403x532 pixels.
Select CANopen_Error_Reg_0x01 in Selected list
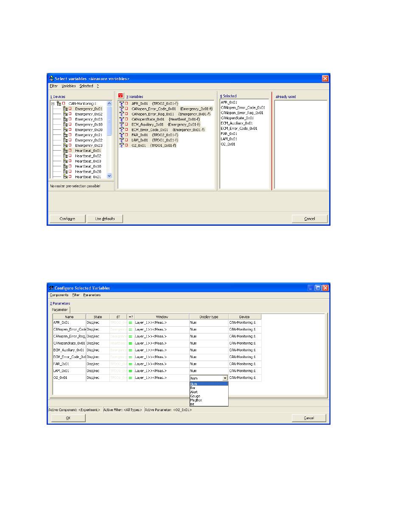coord(242,112)
